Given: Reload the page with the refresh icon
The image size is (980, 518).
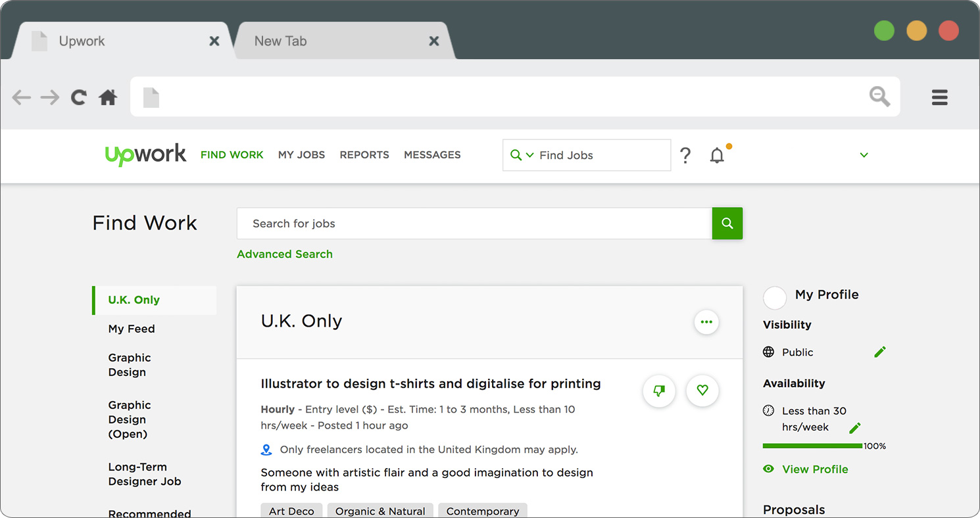Looking at the screenshot, I should coord(79,98).
